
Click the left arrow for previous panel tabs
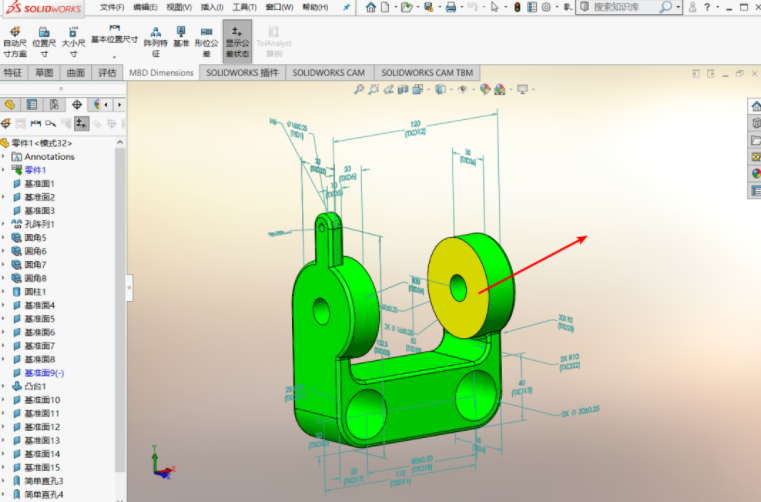106,105
